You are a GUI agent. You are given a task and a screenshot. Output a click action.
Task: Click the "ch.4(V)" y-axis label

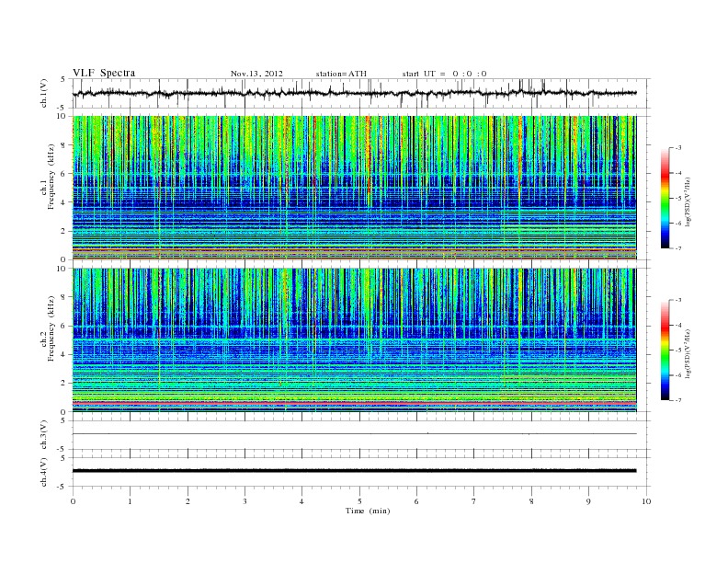(44, 472)
